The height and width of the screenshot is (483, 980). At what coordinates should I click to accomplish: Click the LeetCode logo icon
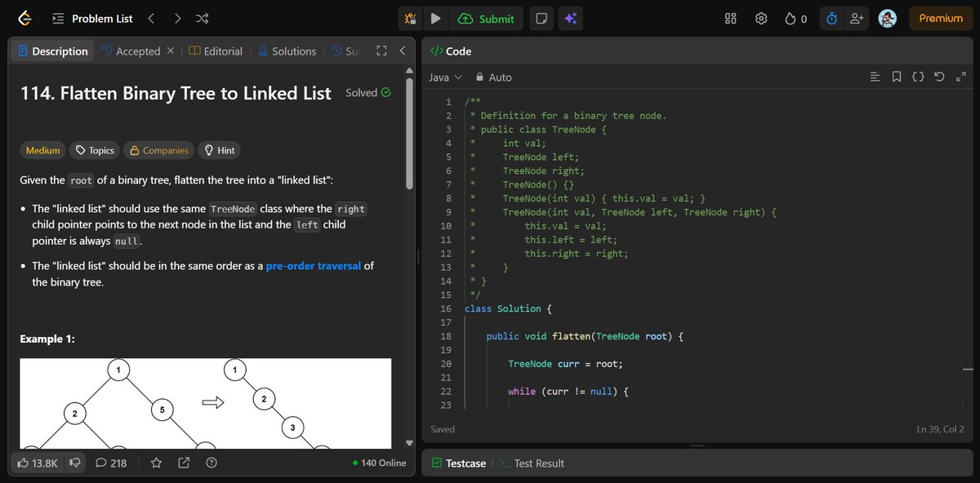pyautogui.click(x=24, y=18)
